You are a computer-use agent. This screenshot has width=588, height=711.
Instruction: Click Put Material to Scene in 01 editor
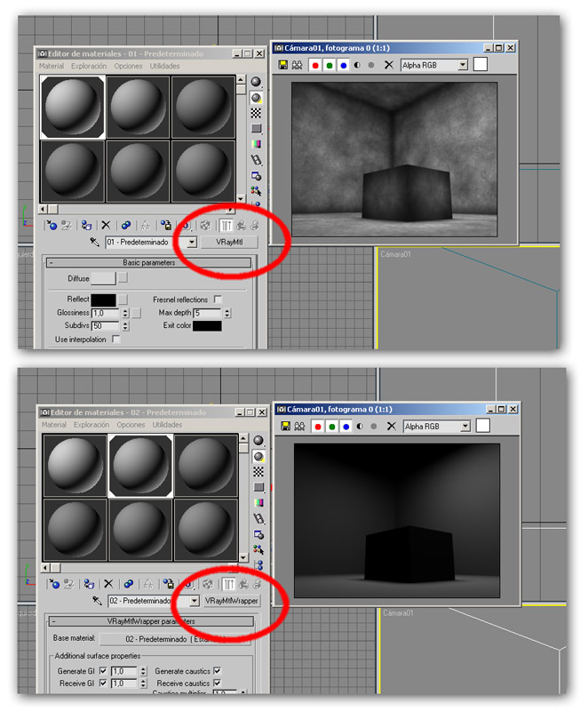coord(67,226)
